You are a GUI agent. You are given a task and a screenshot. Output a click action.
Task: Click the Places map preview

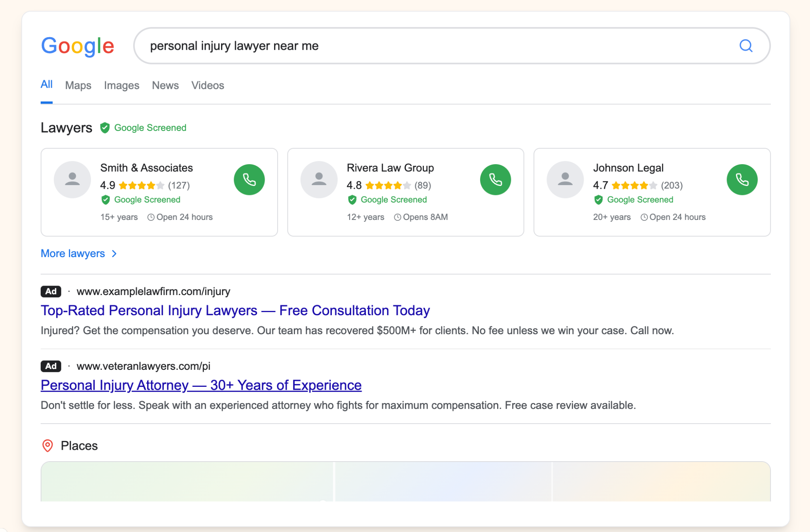pos(405,481)
